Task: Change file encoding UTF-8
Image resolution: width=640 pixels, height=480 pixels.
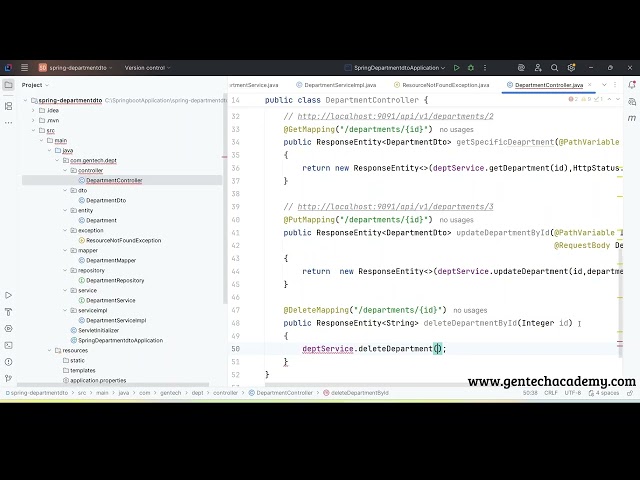Action: (573, 393)
